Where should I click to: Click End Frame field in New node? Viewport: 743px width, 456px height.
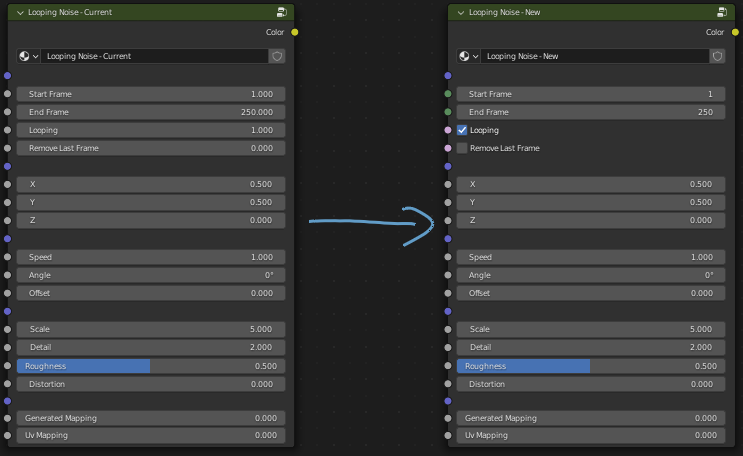591,112
